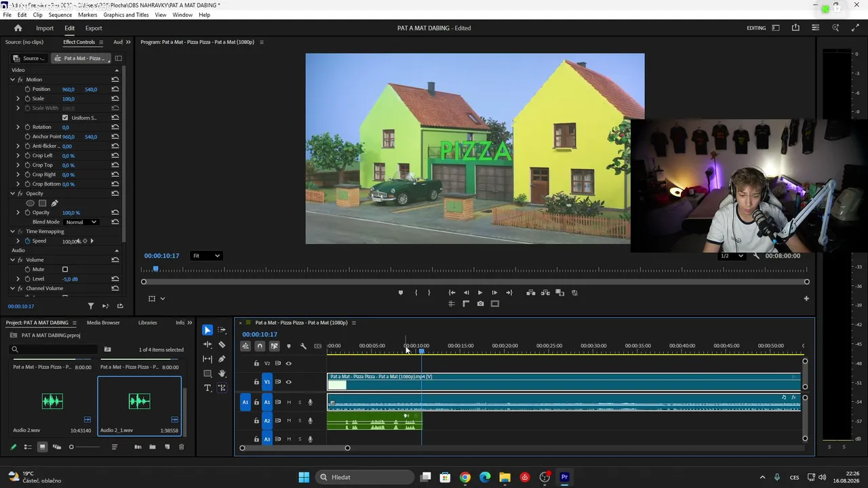Switch to the Media Browser tab
Image resolution: width=868 pixels, height=488 pixels.
tap(103, 323)
